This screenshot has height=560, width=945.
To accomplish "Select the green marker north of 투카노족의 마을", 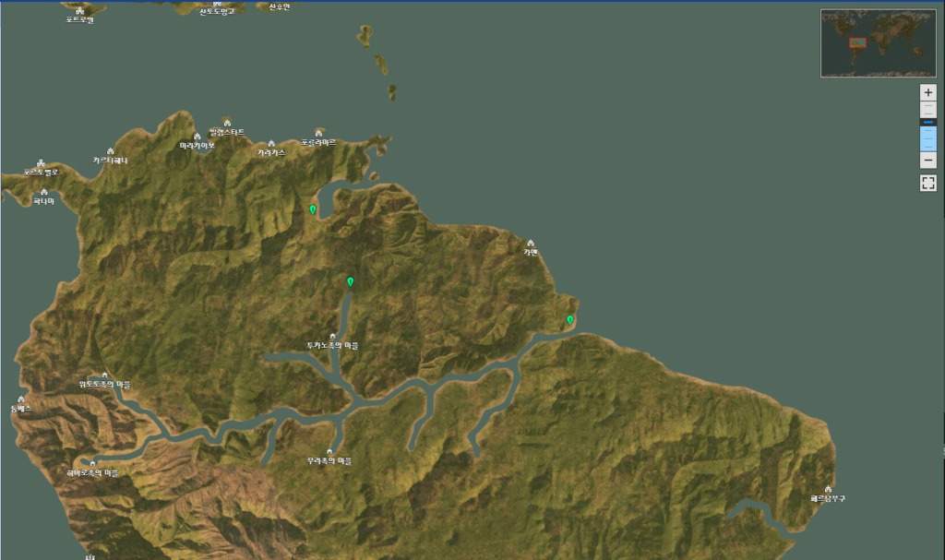I will (350, 281).
